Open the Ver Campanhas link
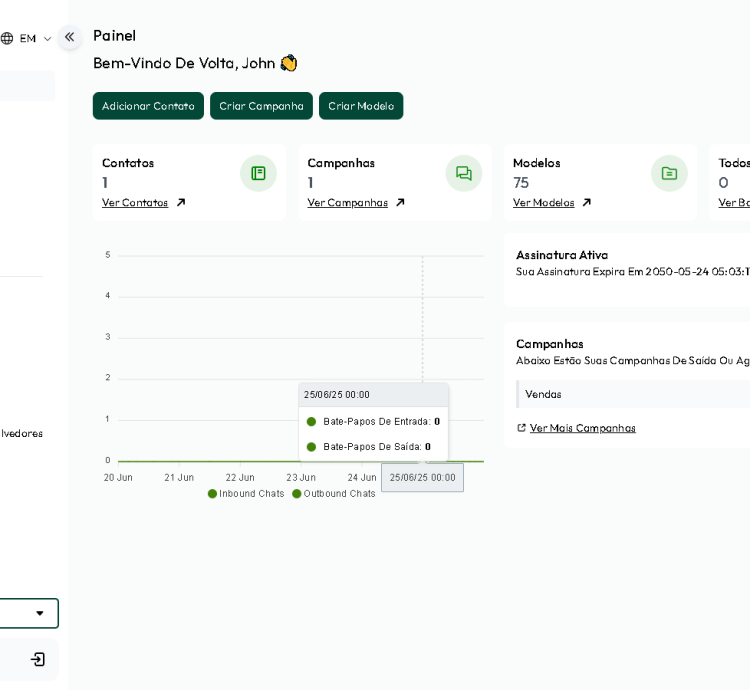 coord(347,203)
